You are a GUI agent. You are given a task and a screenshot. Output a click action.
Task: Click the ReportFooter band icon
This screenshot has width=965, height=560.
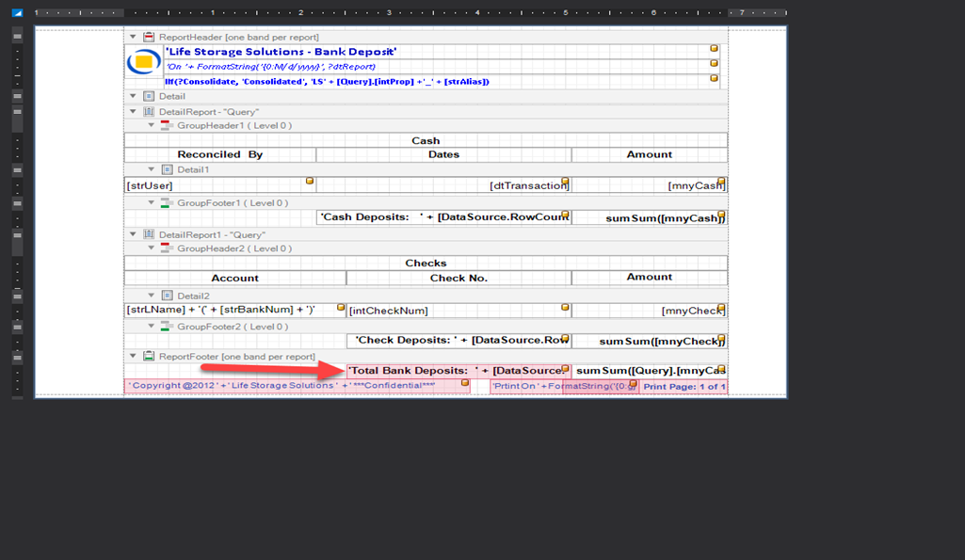click(149, 357)
